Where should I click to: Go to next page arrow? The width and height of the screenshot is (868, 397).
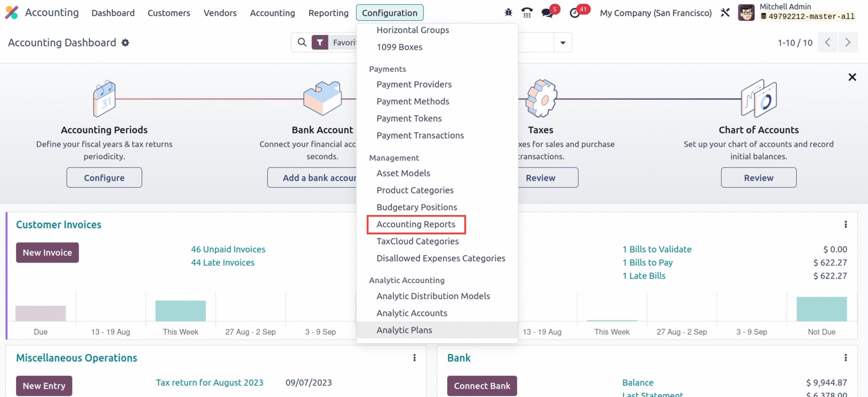pos(848,43)
